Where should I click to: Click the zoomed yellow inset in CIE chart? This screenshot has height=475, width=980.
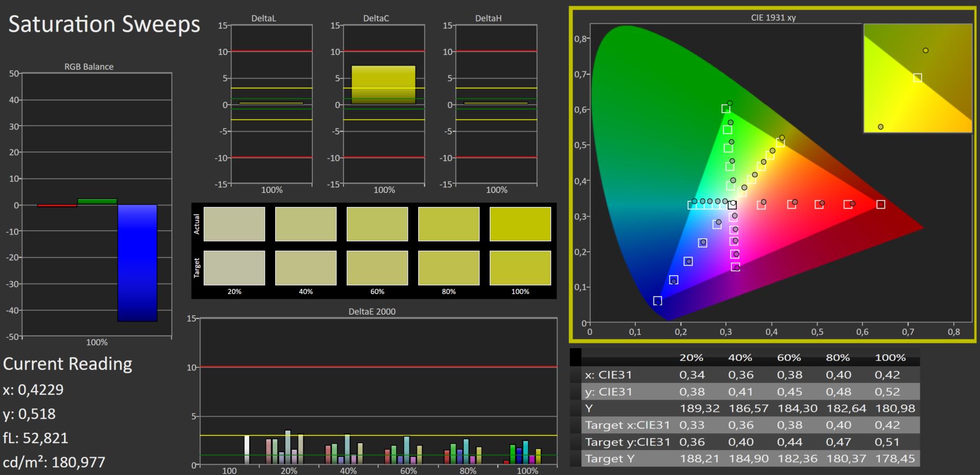click(x=918, y=78)
